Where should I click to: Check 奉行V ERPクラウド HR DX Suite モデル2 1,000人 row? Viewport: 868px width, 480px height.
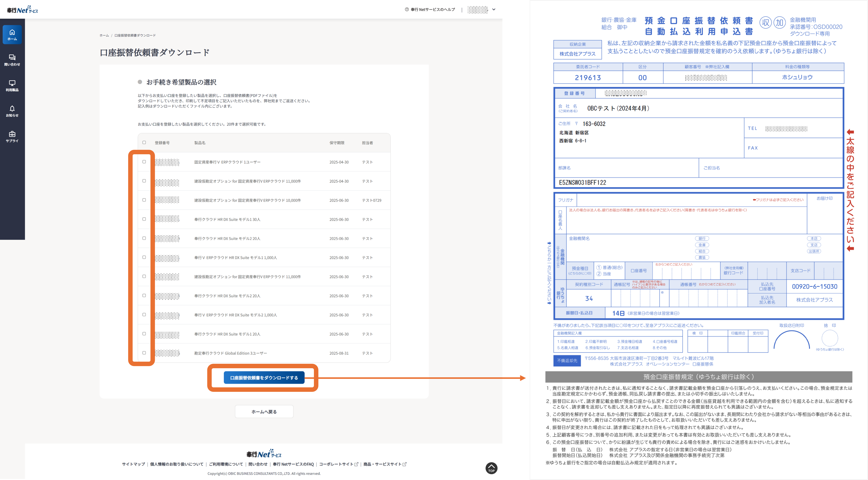click(144, 315)
